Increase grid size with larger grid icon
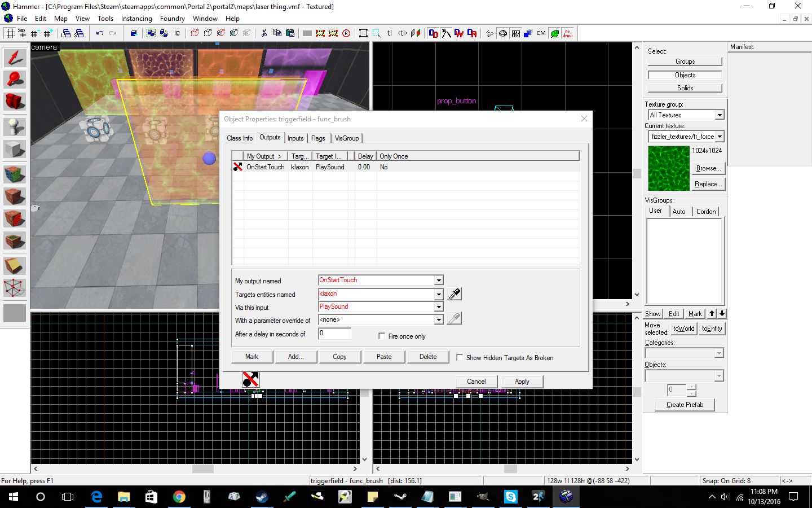This screenshot has width=812, height=508. point(48,33)
